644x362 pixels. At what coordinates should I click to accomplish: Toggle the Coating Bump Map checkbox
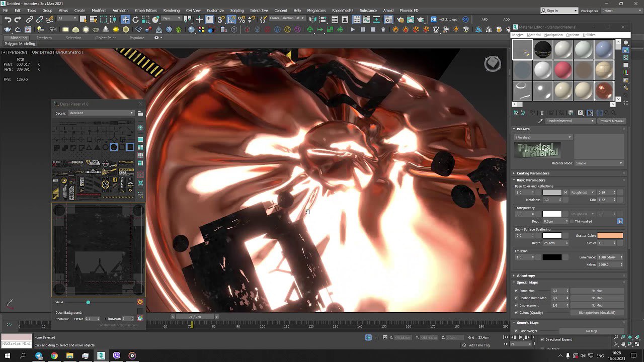point(516,298)
